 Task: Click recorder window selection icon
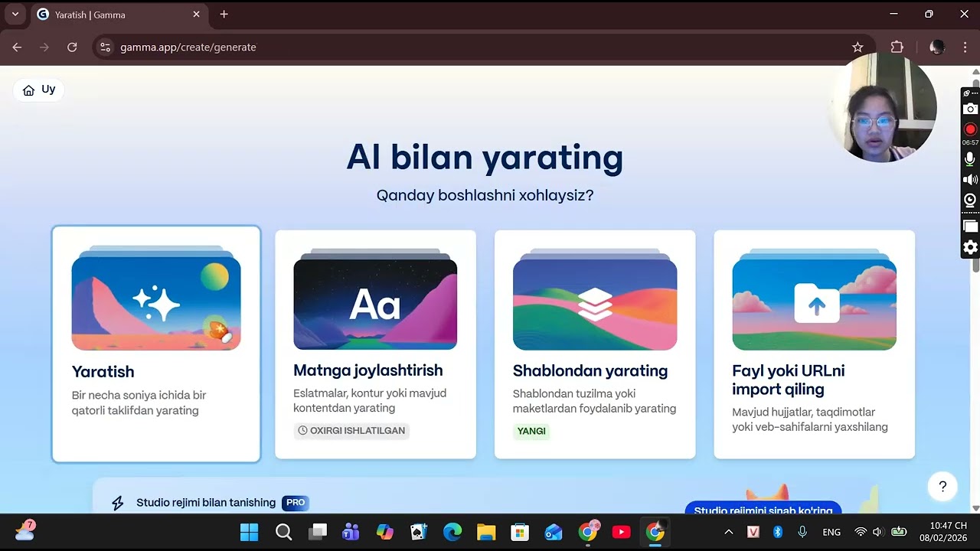[970, 226]
